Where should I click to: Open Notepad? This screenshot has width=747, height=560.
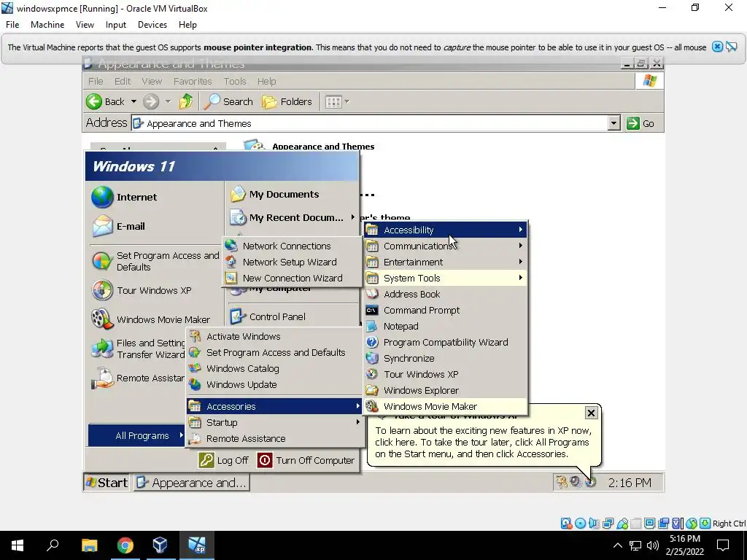(x=446, y=326)
